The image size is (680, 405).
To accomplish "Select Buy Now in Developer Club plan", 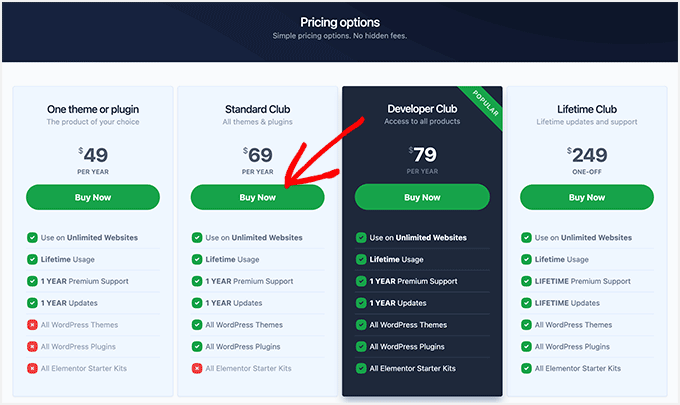I will 422,197.
